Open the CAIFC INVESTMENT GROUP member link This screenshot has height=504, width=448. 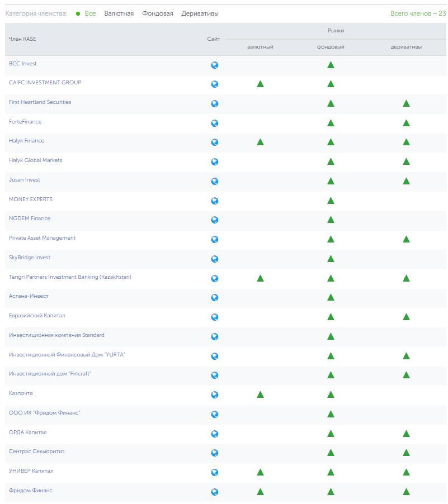[45, 83]
